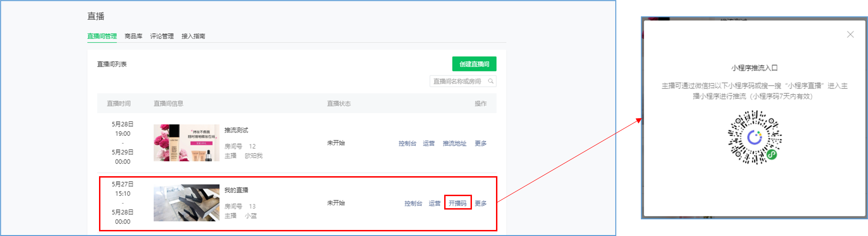The image size is (868, 236).
Task: Open 控制台 for 推流测试 room
Action: click(407, 143)
